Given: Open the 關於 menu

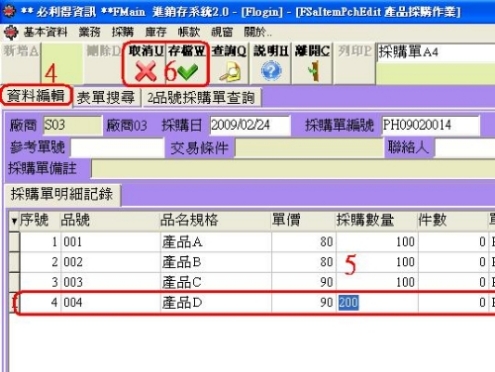Looking at the screenshot, I should [257, 32].
